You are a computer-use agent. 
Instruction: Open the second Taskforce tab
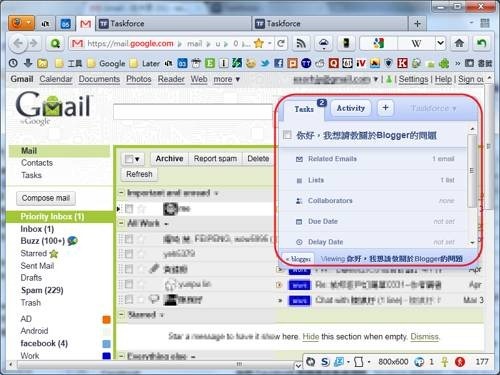coord(330,24)
